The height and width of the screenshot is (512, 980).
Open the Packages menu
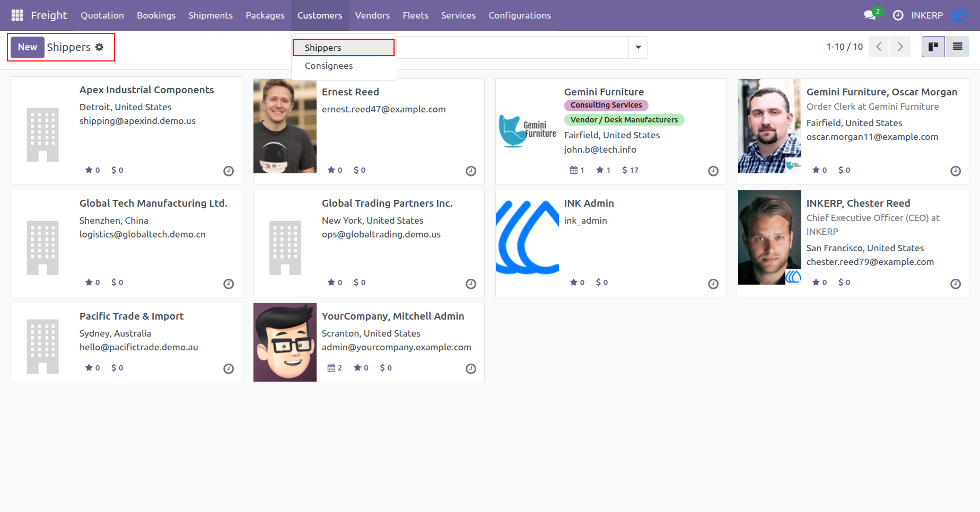[265, 15]
